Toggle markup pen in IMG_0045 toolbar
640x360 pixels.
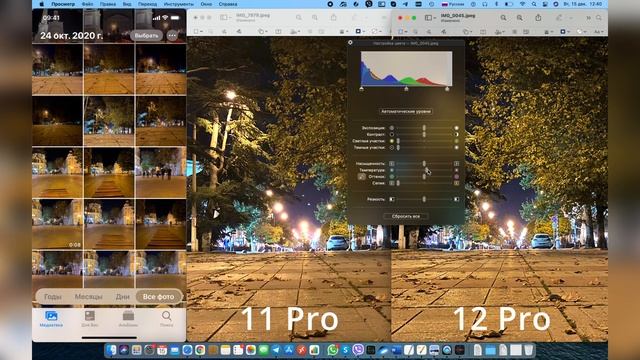559,18
